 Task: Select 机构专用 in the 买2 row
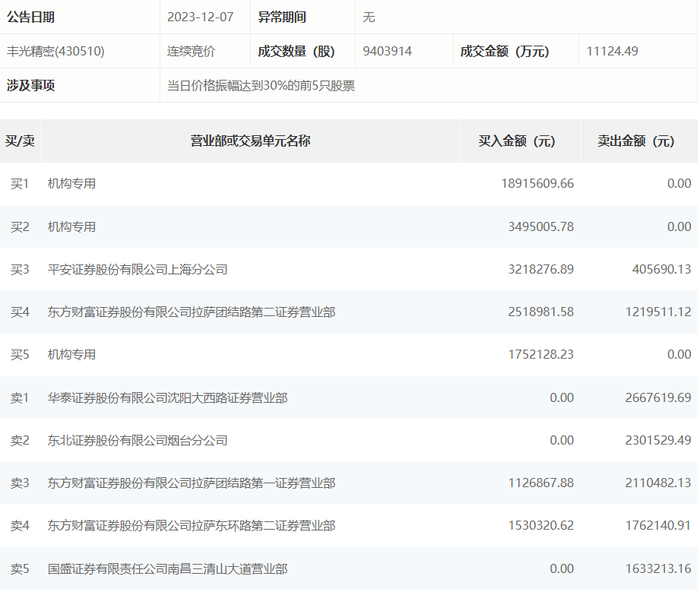coord(72,226)
